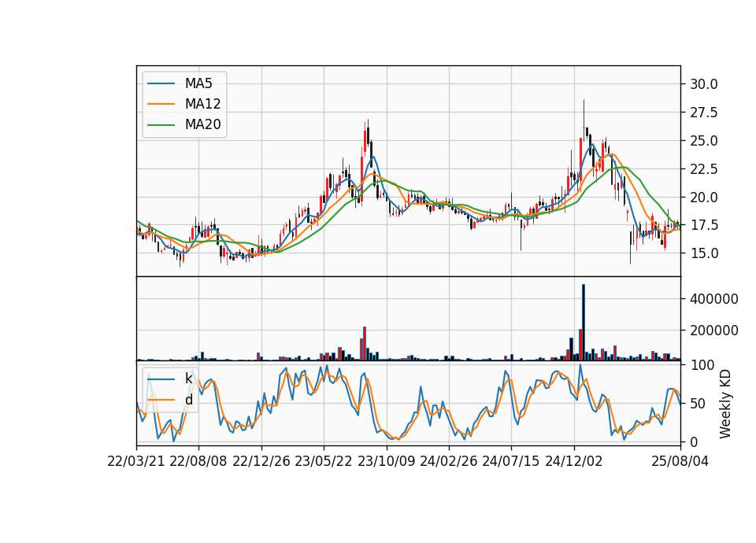The image size is (756, 543).
Task: Click the 22/08/08 date label
Action: [x=198, y=461]
